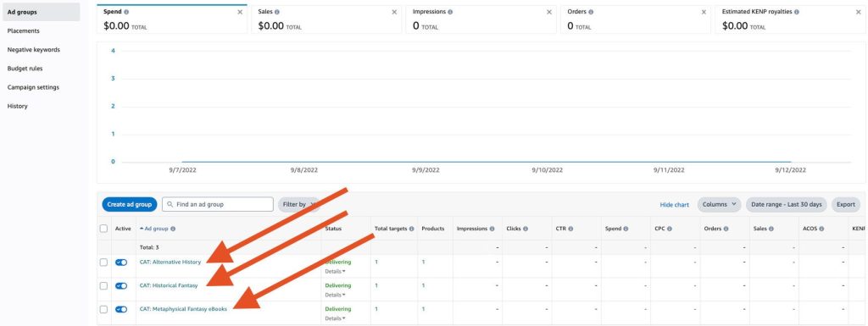Click the 'Total: 3' summary row text

[149, 247]
